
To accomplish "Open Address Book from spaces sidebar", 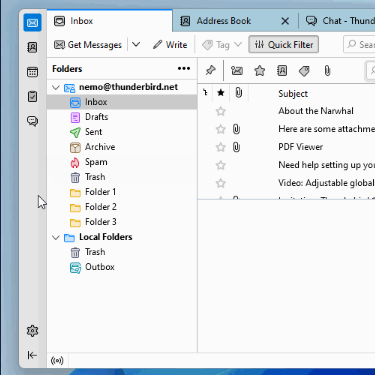I will tap(32, 47).
